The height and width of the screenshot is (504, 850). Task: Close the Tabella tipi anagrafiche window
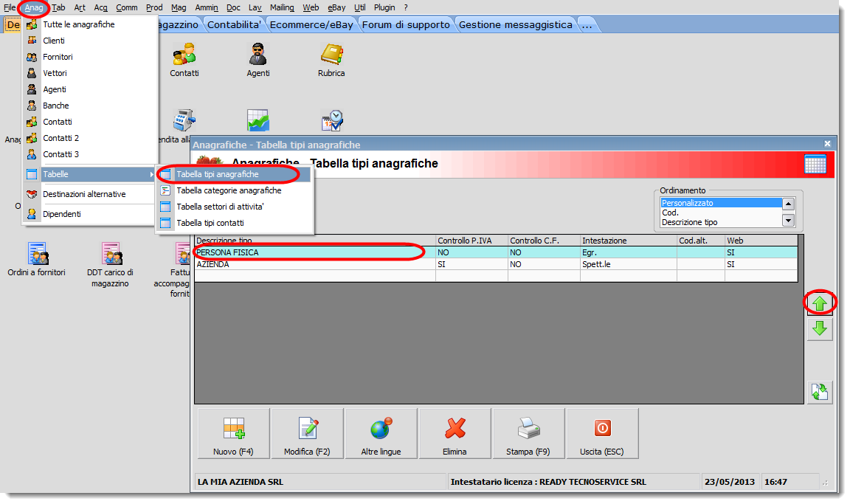pyautogui.click(x=827, y=144)
